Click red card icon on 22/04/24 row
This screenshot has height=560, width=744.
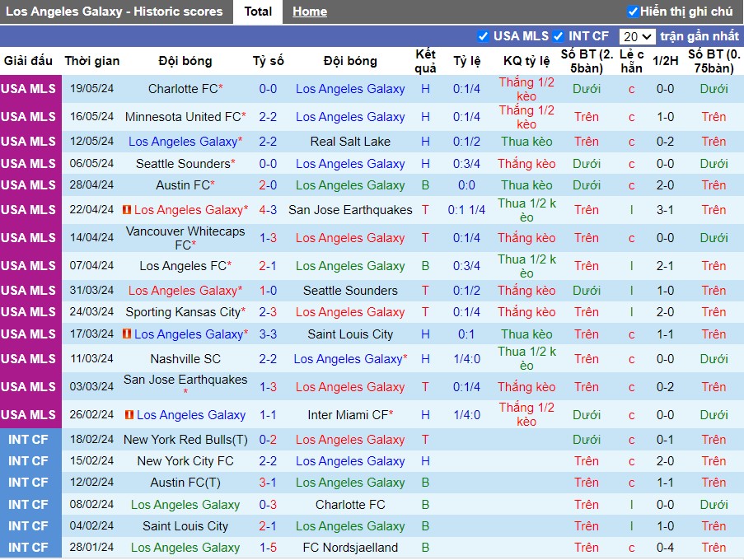127,209
